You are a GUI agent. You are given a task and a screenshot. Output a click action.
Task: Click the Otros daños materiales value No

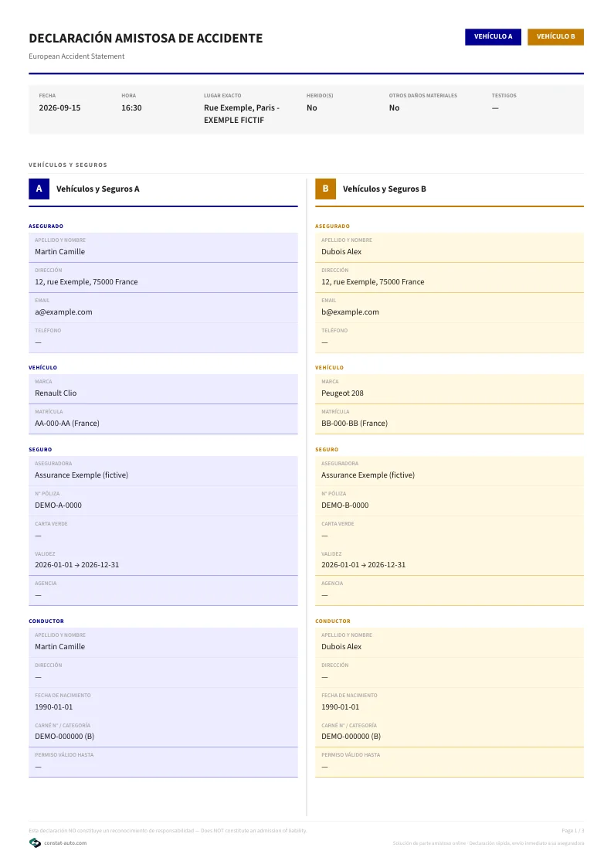[394, 108]
